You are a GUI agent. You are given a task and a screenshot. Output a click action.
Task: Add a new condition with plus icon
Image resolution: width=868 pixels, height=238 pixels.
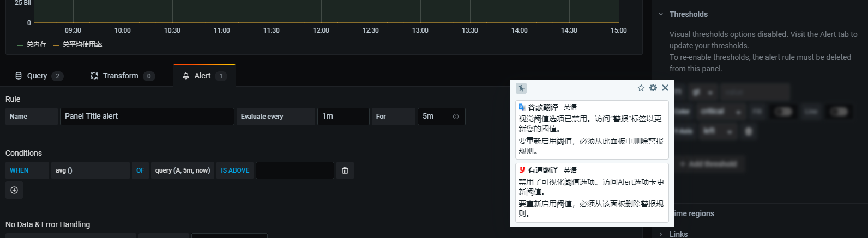point(14,190)
